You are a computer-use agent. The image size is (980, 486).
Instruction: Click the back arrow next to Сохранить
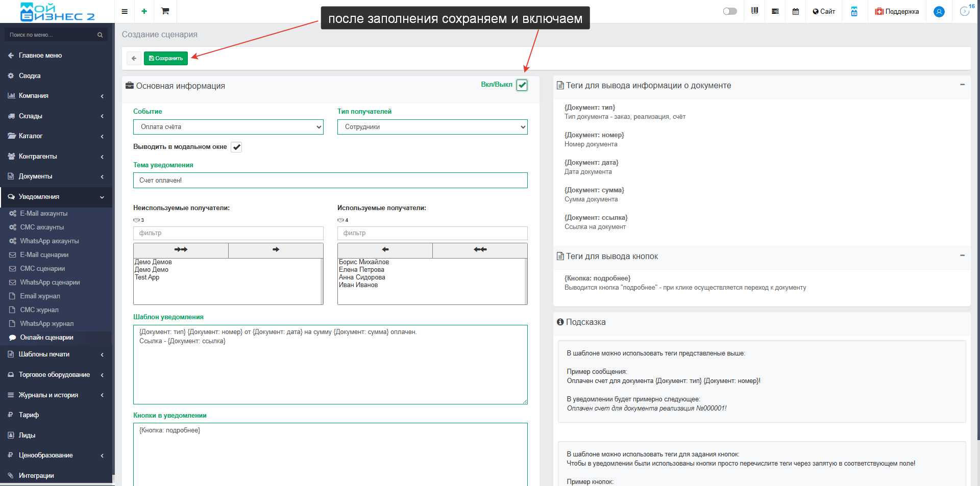[x=134, y=58]
